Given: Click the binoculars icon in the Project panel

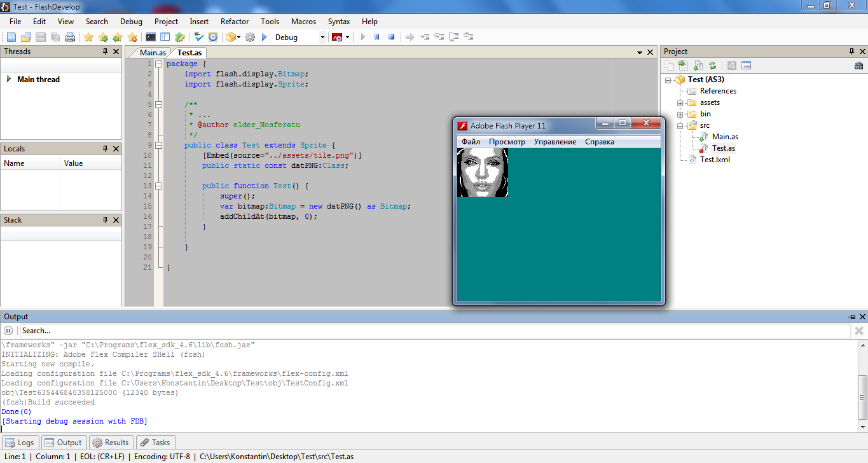Looking at the screenshot, I should tap(858, 66).
